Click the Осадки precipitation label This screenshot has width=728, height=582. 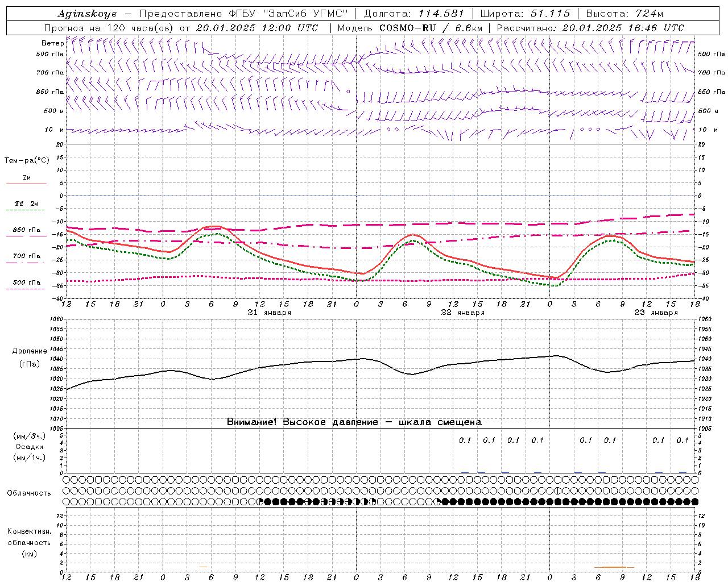pos(30,447)
